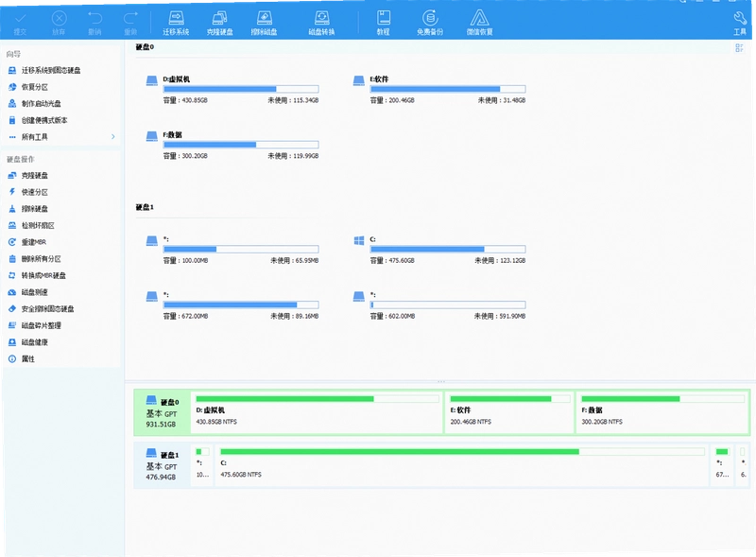Toggle the view layout icon near 硬盘0 header
756x557 pixels.
(739, 48)
